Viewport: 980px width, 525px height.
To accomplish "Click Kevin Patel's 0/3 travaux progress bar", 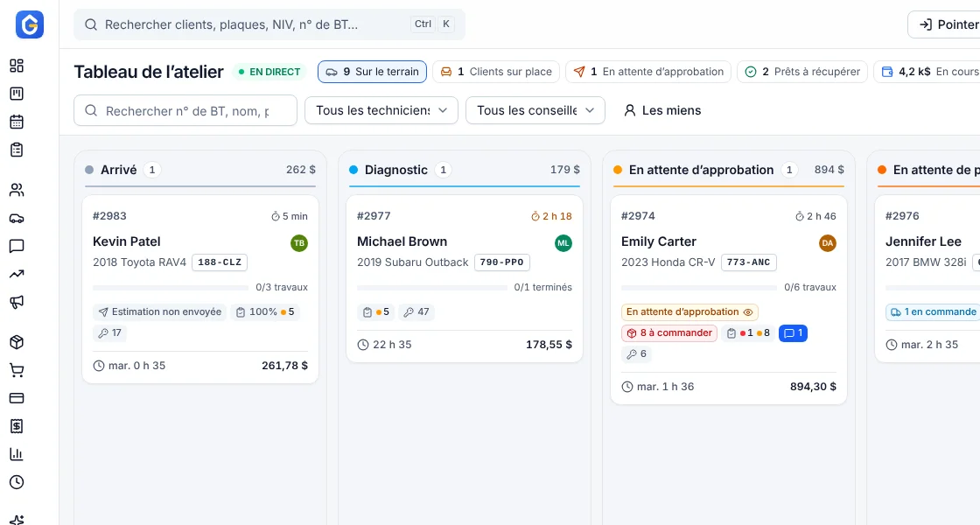I will pyautogui.click(x=171, y=288).
